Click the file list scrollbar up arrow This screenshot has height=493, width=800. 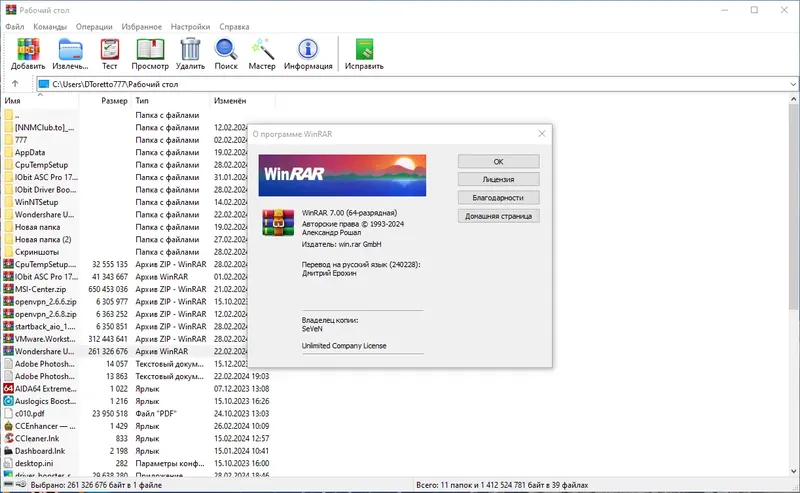793,99
